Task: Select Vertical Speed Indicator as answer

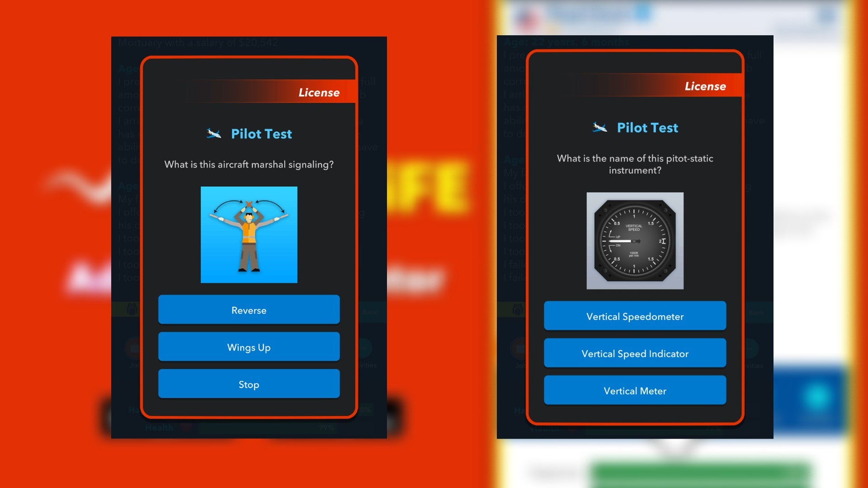Action: [635, 354]
